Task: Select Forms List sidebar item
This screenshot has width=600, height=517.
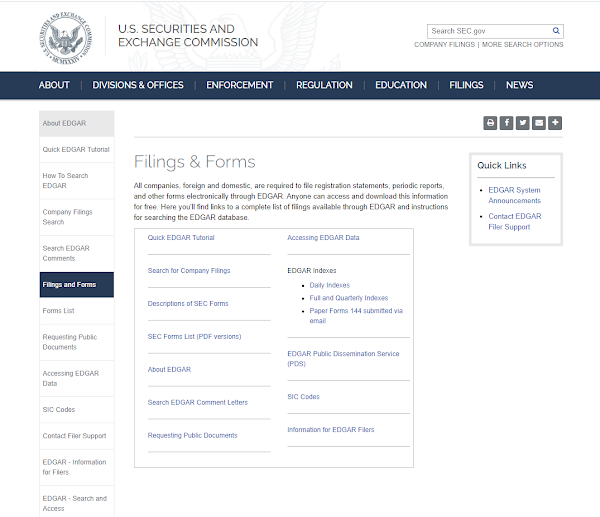Action: click(77, 311)
